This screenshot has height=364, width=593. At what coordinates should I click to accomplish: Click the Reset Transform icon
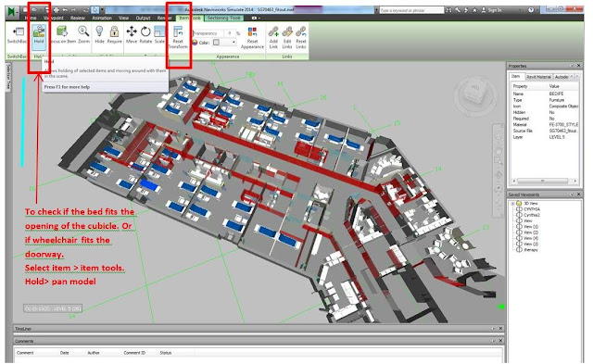pyautogui.click(x=178, y=37)
